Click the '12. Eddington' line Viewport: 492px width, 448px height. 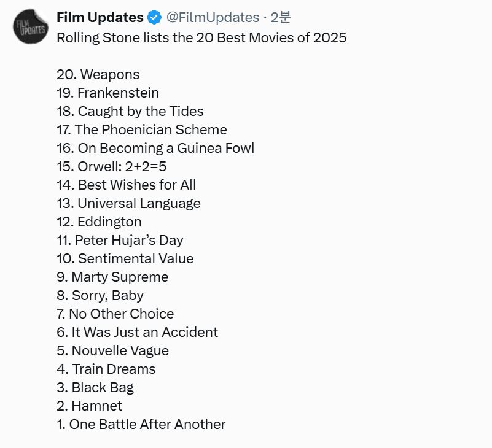click(99, 222)
